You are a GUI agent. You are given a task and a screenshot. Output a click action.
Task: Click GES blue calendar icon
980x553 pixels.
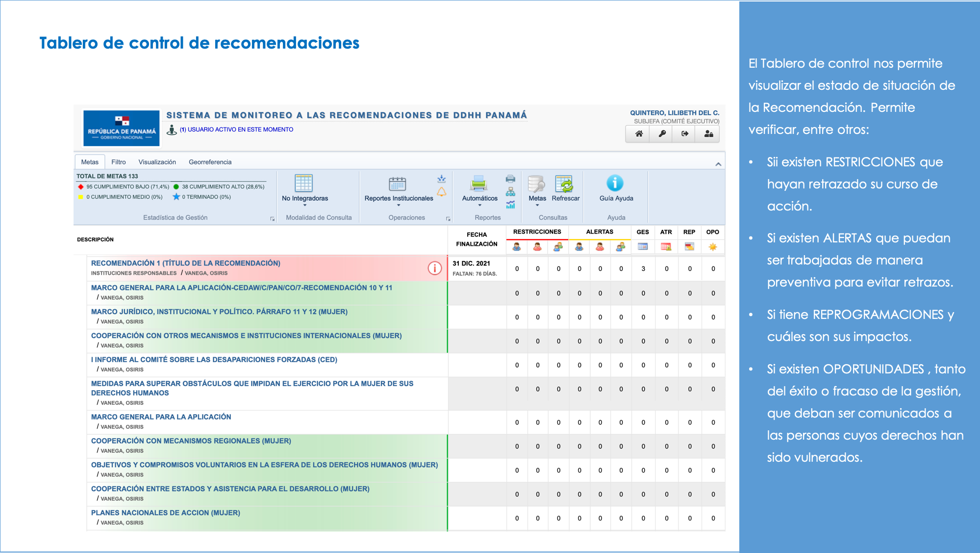[643, 247]
